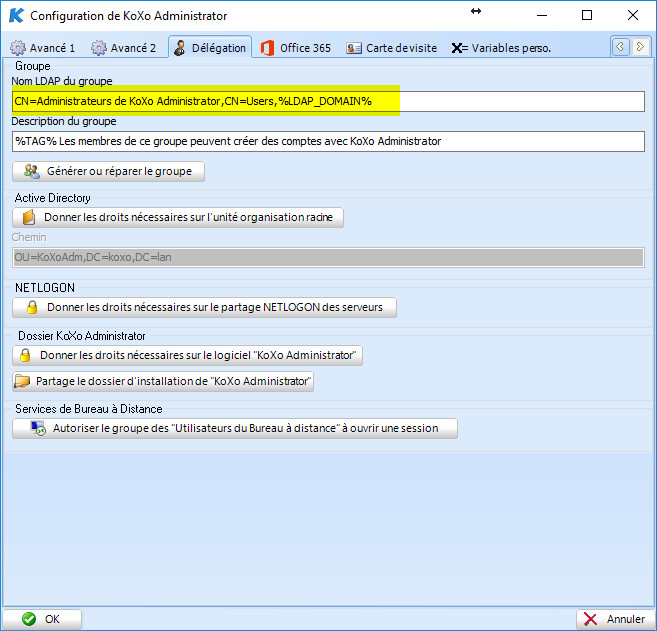
Task: Click the gear icon on Avancé 2
Action: pos(98,48)
